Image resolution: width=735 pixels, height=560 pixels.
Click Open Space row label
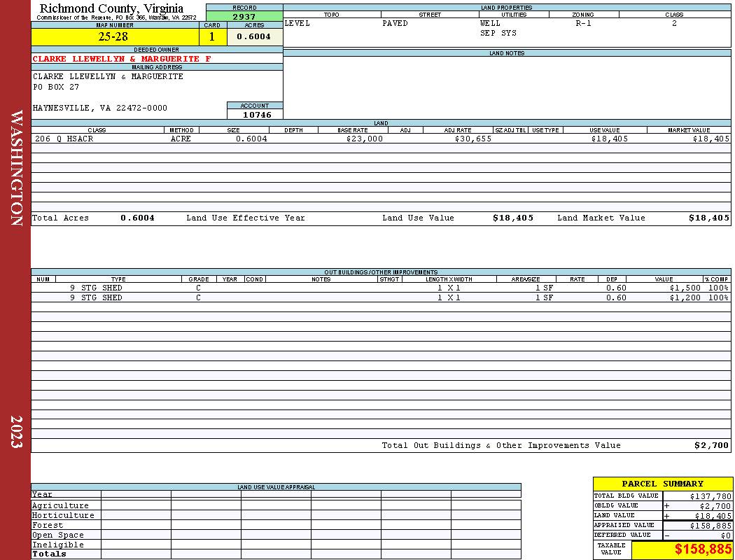click(x=57, y=535)
